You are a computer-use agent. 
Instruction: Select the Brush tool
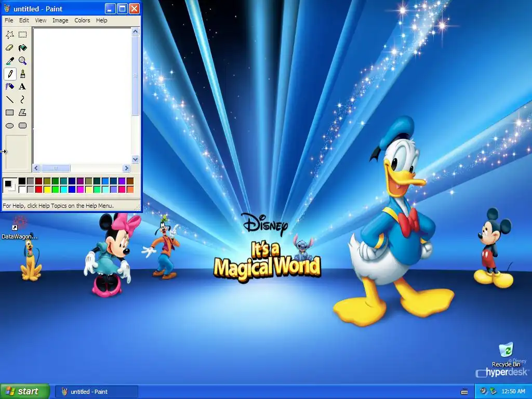tap(22, 74)
